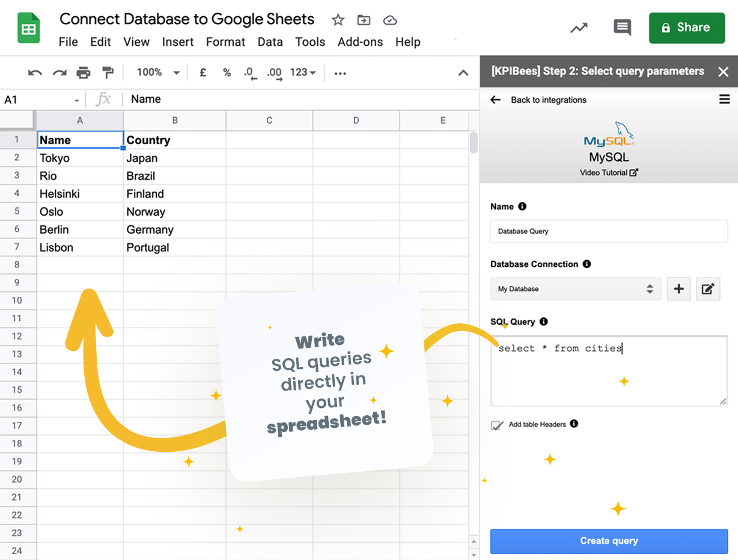Undo the last action
Screen dimensions: 738x560
(x=35, y=73)
